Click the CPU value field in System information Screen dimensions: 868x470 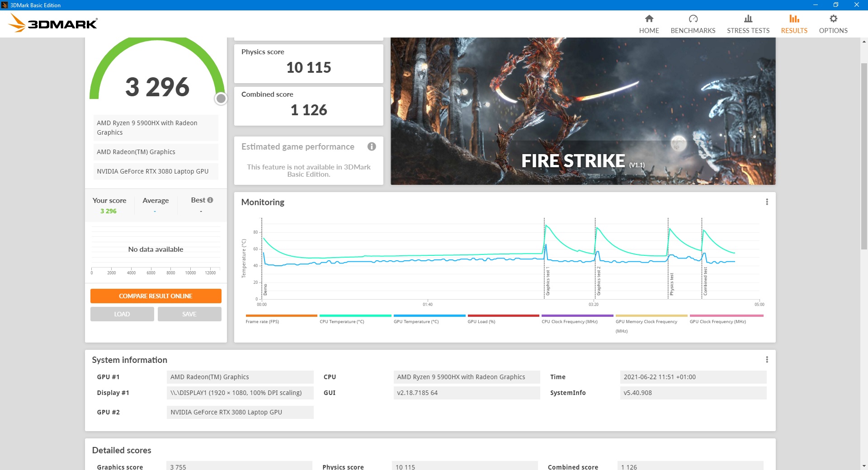[x=467, y=377]
